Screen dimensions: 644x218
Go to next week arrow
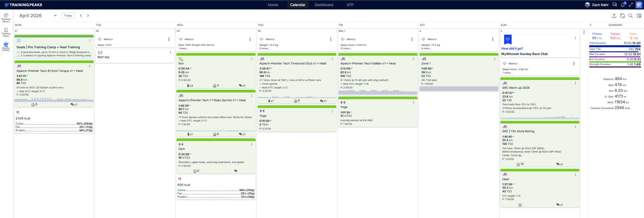[x=88, y=16]
